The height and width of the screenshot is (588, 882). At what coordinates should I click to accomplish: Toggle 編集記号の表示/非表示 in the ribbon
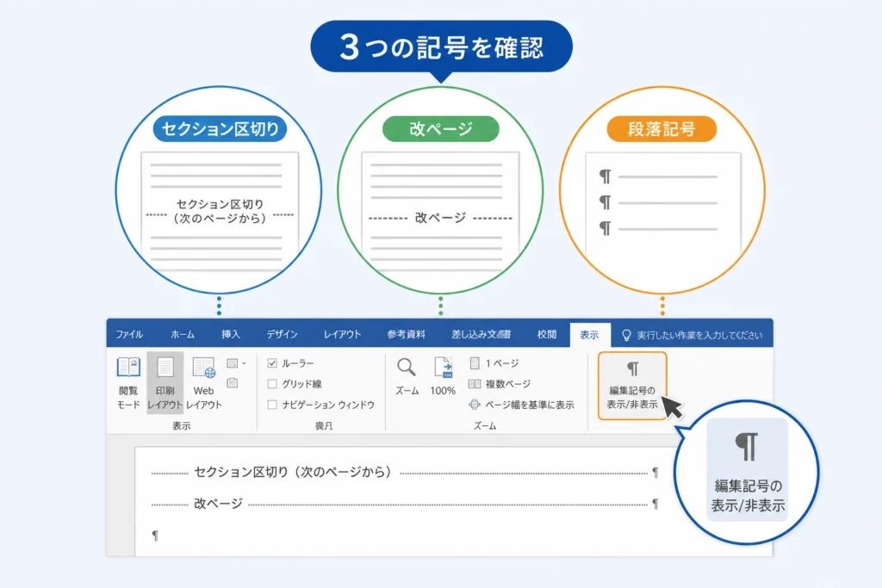point(632,386)
